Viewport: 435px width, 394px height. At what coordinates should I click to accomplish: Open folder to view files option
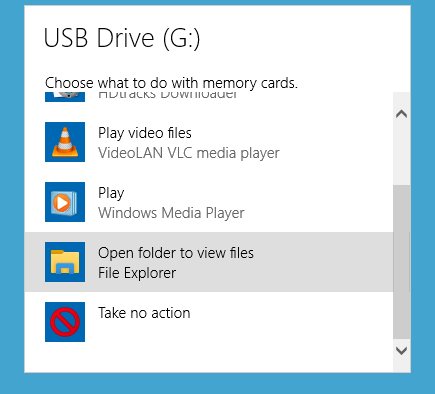click(x=209, y=262)
